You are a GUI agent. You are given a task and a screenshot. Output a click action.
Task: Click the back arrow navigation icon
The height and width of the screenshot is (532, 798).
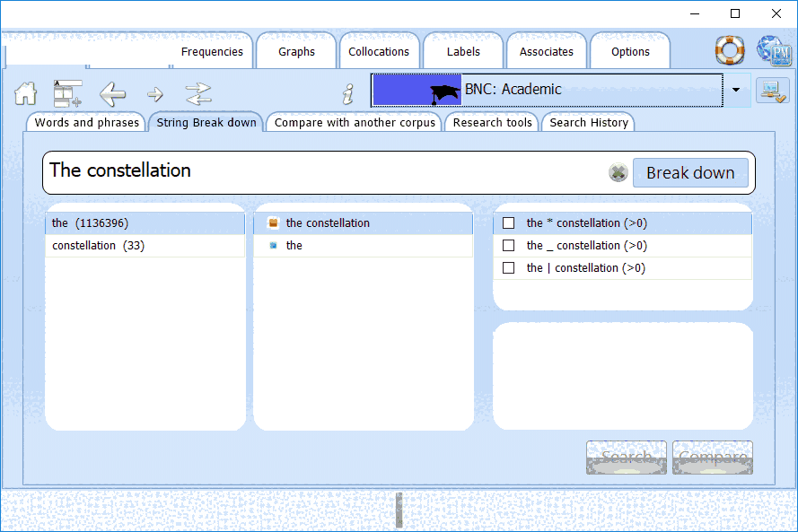click(x=112, y=92)
